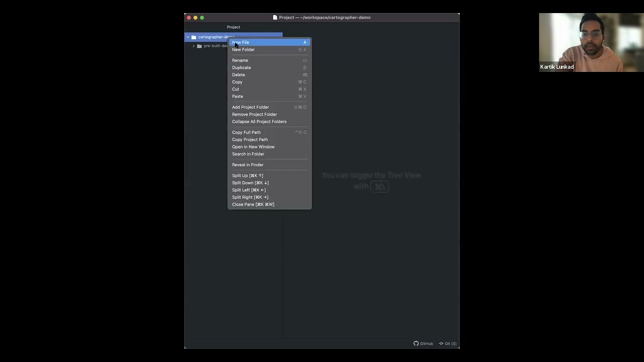Open the GitHub panel from status bar
This screenshot has height=362, width=644.
pos(423,344)
